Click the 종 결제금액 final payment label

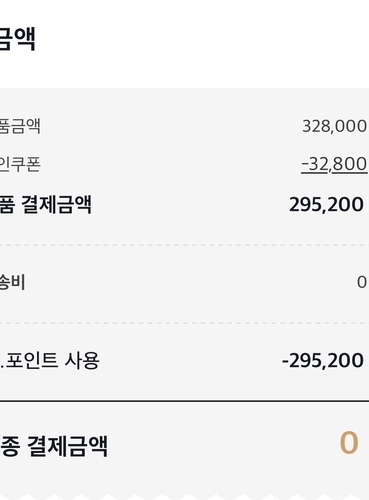(54, 446)
